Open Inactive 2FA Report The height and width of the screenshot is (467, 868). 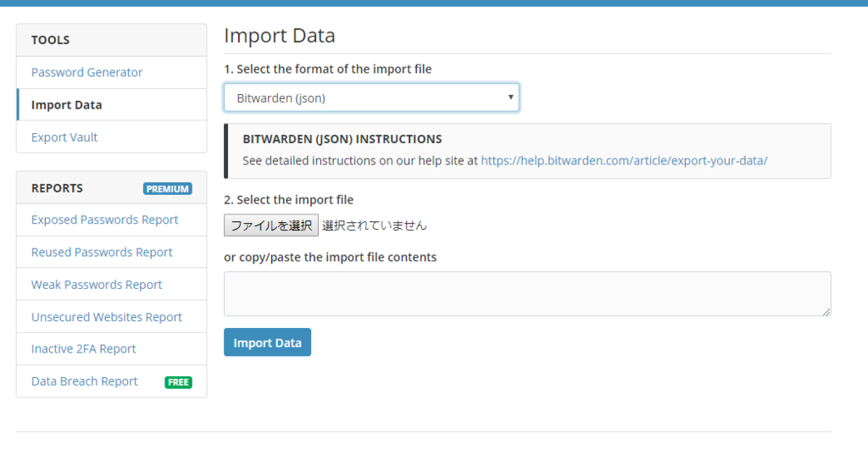(83, 349)
